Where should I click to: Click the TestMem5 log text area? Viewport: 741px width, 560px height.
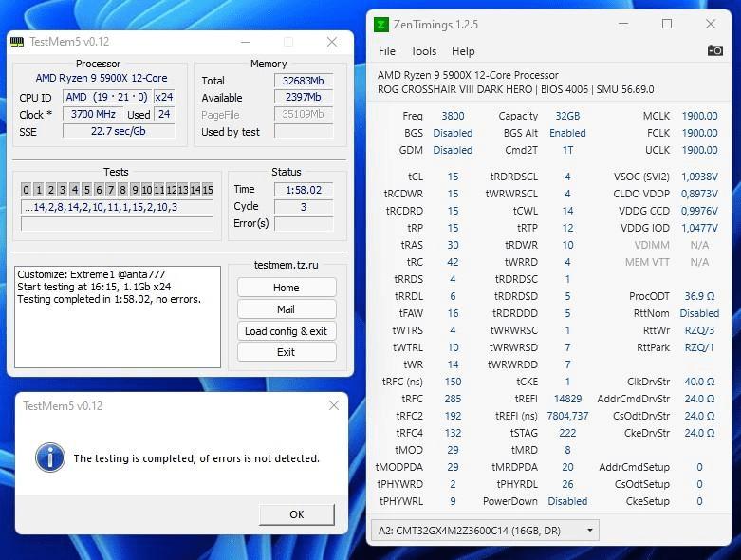118,317
